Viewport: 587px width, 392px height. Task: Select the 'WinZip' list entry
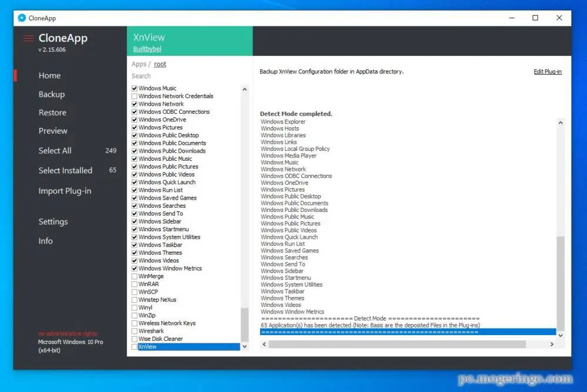coord(147,316)
